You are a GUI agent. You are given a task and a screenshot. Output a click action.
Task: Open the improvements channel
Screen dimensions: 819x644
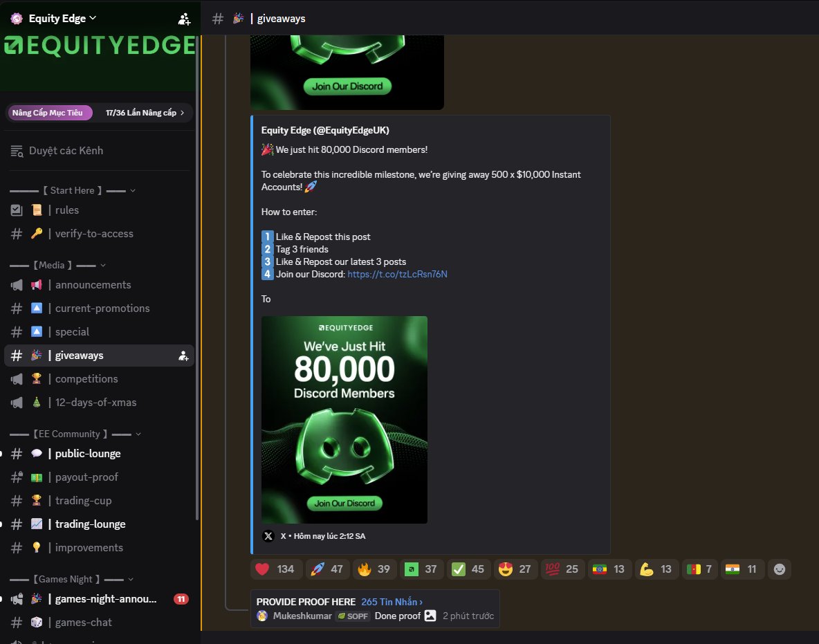click(x=99, y=547)
